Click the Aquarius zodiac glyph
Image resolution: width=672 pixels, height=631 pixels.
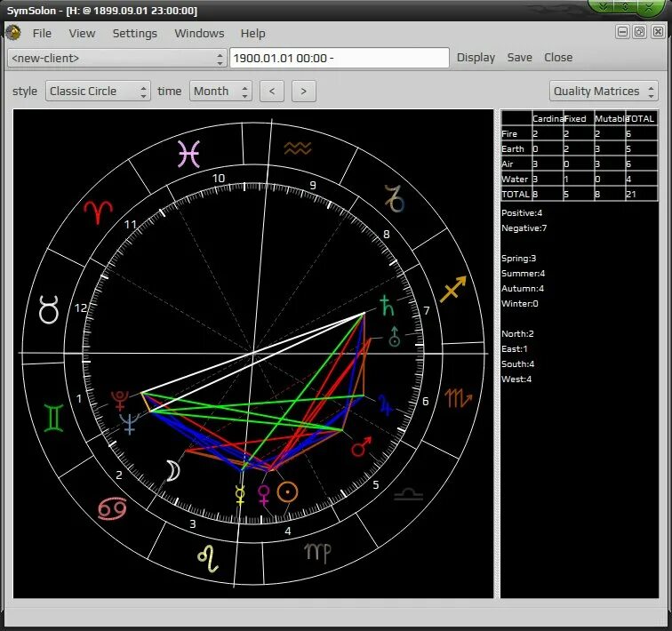tap(298, 148)
